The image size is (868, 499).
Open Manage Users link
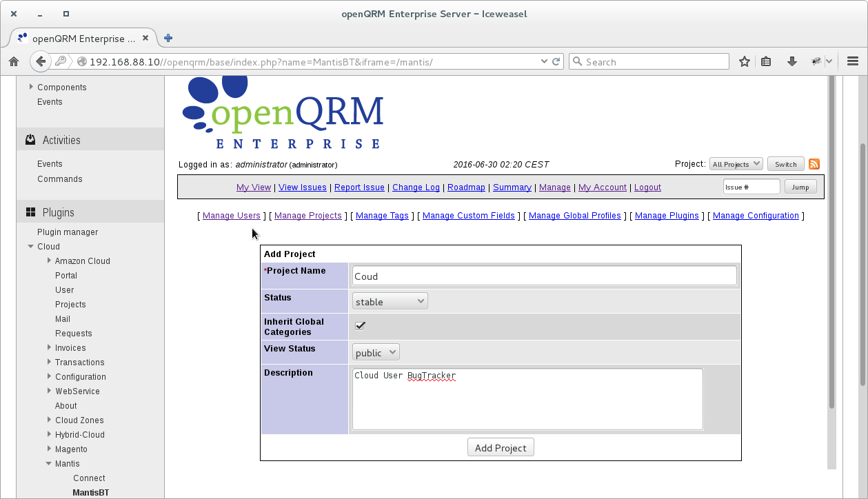point(232,216)
